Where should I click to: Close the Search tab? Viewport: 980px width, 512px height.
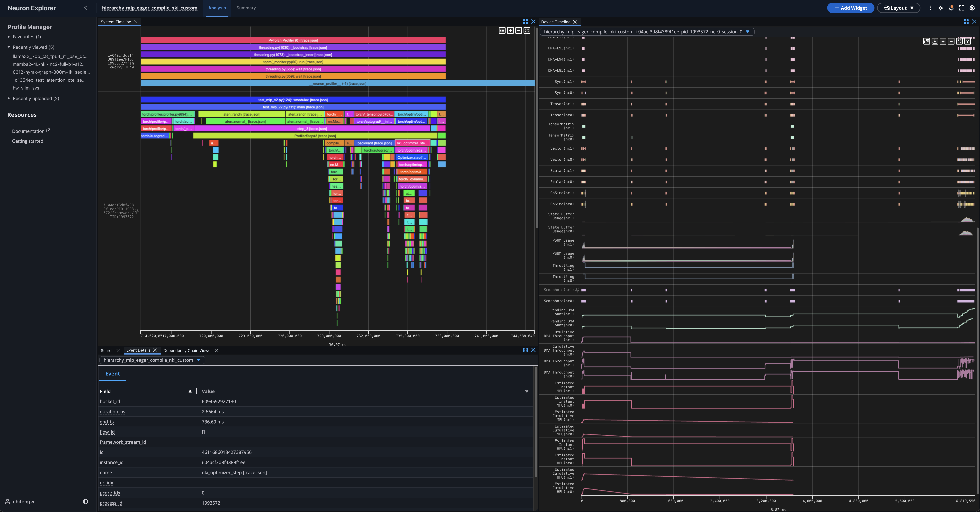[118, 351]
